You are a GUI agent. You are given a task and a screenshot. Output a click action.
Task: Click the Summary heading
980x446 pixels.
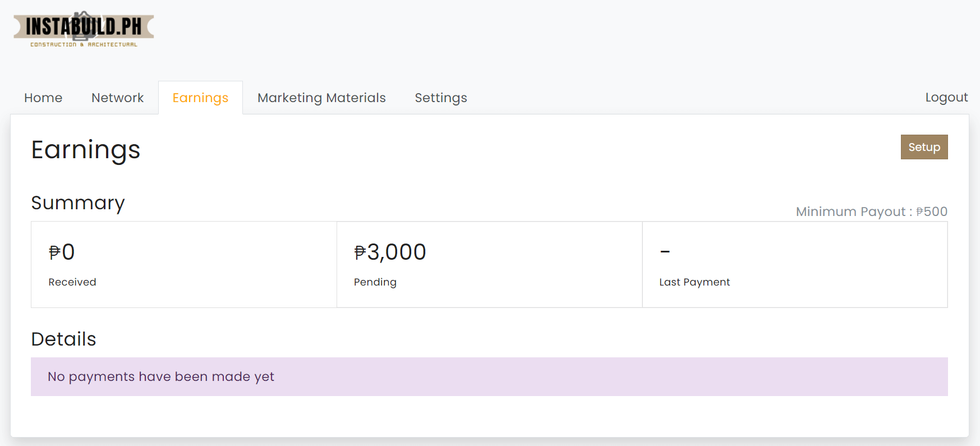(x=78, y=203)
